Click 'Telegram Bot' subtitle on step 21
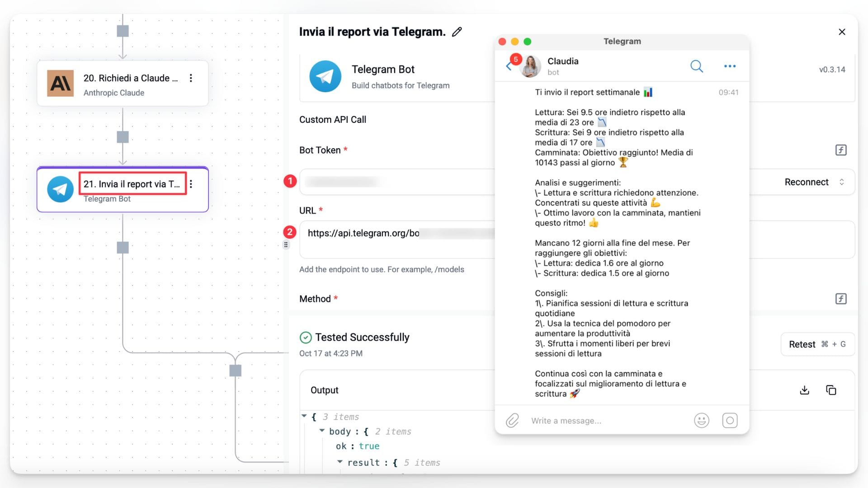The image size is (868, 488). pyautogui.click(x=107, y=199)
